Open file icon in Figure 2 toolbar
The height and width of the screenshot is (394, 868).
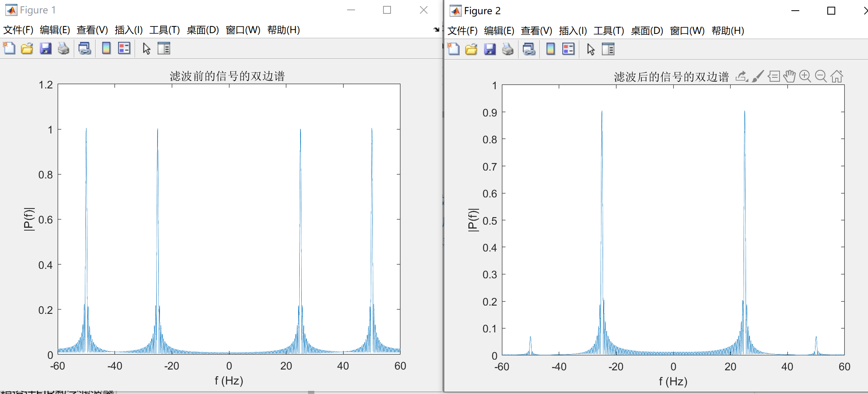point(472,49)
